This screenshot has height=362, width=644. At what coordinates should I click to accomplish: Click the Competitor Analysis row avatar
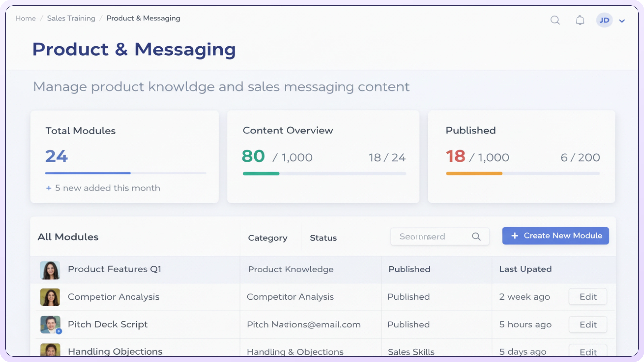50,297
